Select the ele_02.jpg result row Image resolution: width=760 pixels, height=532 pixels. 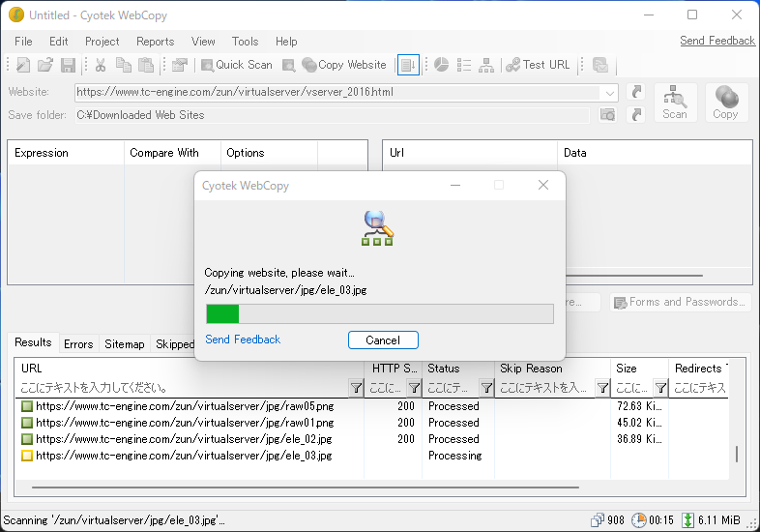[x=371, y=439]
